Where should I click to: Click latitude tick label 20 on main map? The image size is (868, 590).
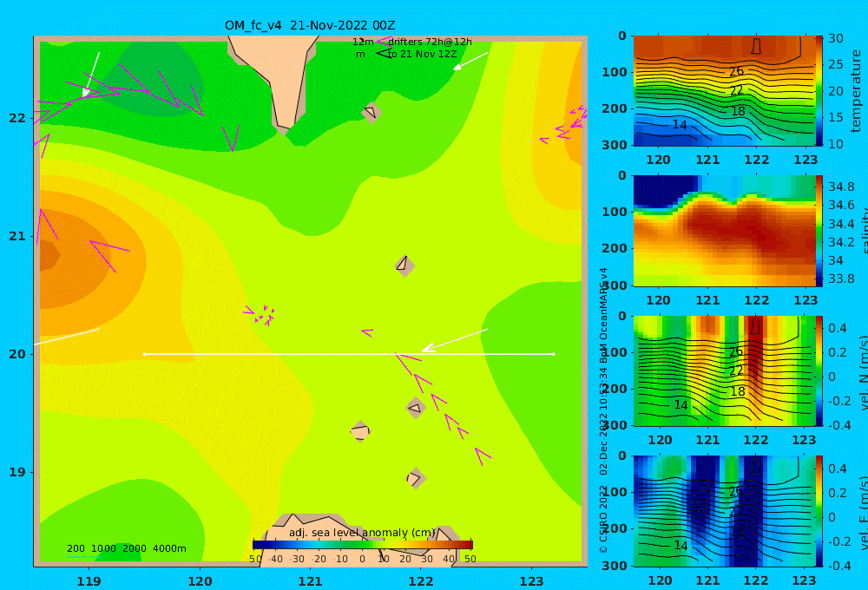pos(17,354)
